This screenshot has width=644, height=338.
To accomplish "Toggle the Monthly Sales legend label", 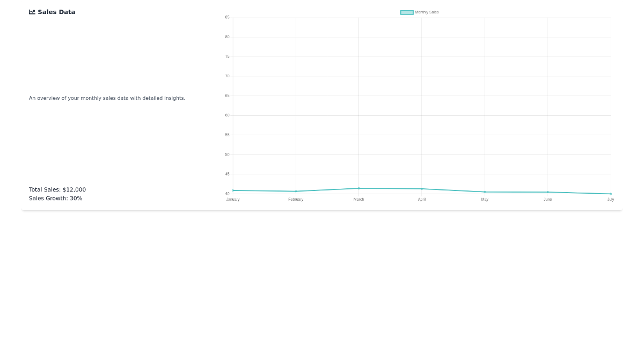I will pos(427,12).
